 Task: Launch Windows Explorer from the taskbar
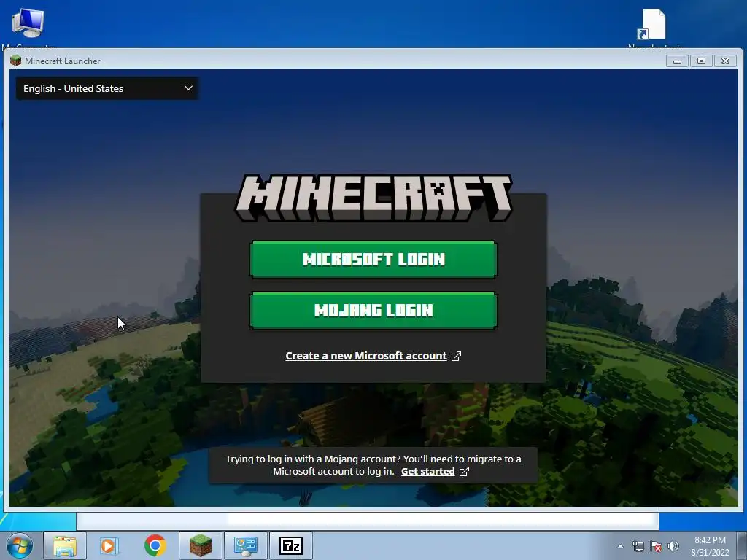click(x=65, y=545)
